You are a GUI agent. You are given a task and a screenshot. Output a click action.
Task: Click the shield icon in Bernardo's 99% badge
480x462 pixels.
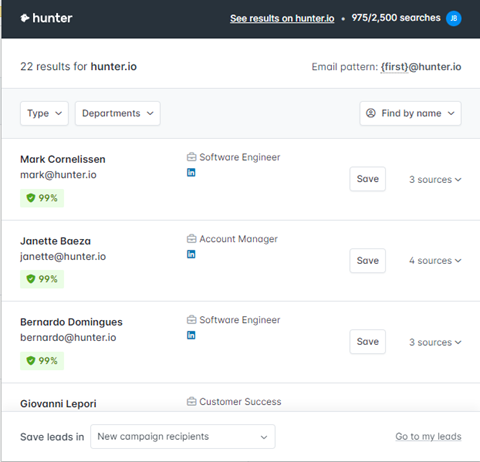click(x=31, y=361)
